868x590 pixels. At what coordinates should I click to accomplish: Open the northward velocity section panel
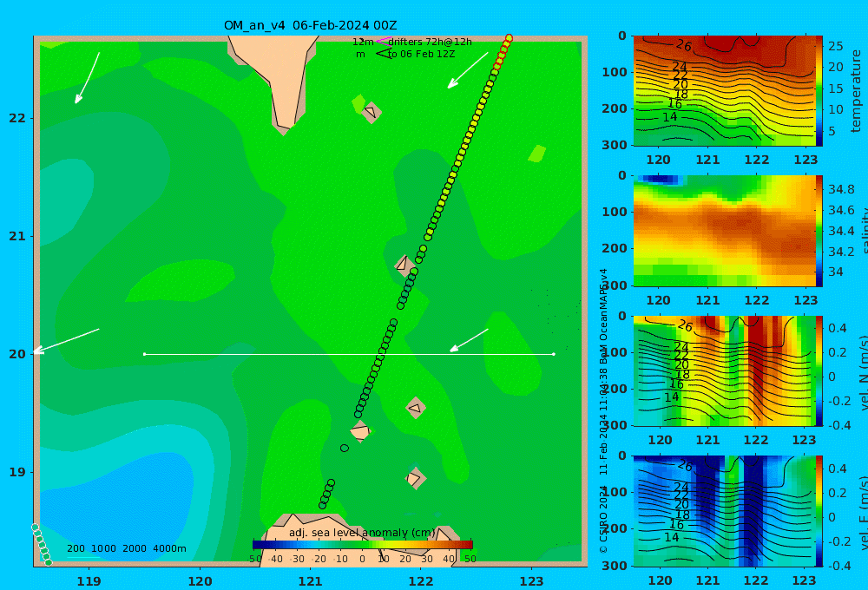tap(724, 370)
